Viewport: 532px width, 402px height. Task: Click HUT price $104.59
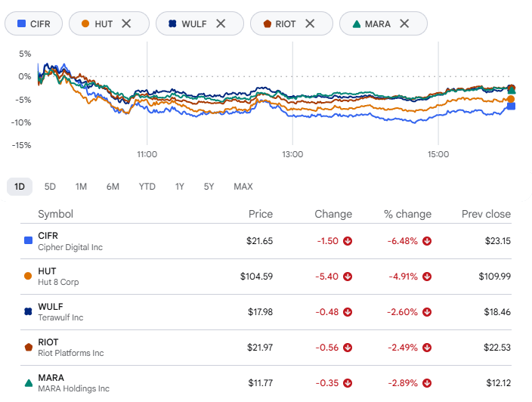[256, 277]
